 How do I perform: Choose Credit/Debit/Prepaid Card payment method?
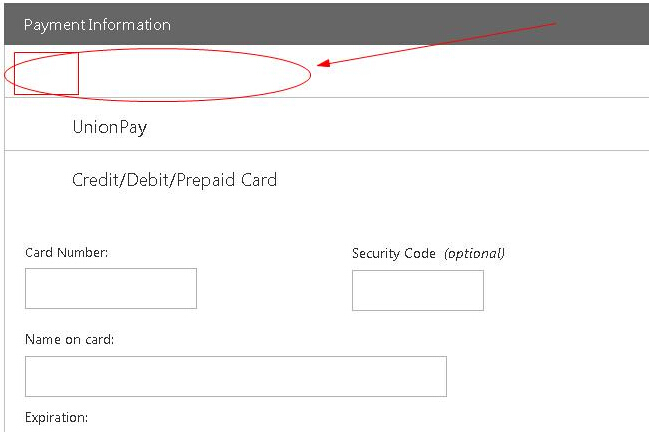tap(174, 180)
